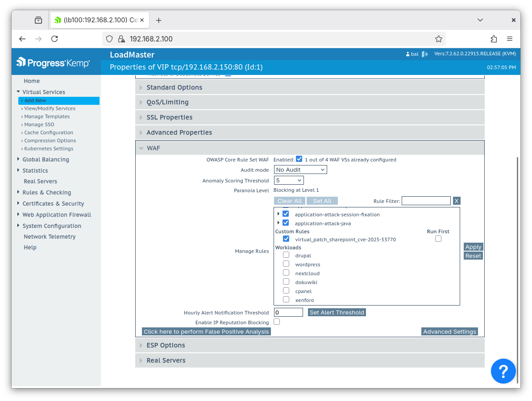The image size is (532, 401).
Task: Expand Global Balancing menu
Action: tap(46, 160)
